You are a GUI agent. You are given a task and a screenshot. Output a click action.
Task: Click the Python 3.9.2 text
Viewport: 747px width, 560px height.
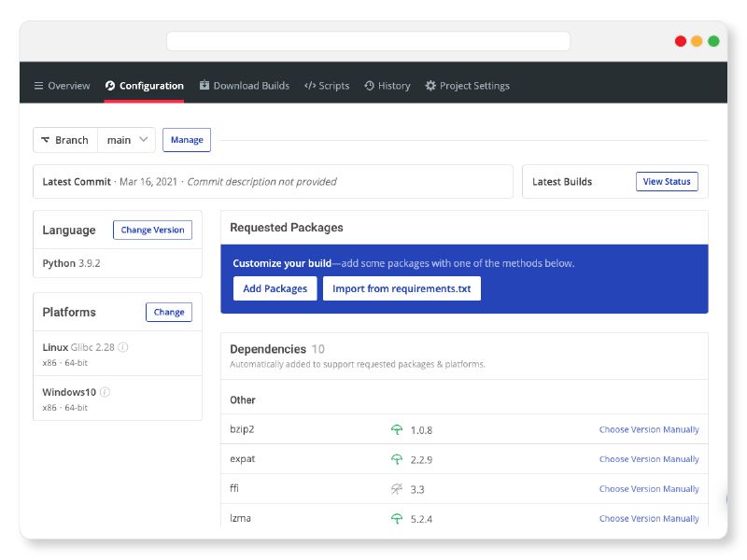tap(72, 263)
